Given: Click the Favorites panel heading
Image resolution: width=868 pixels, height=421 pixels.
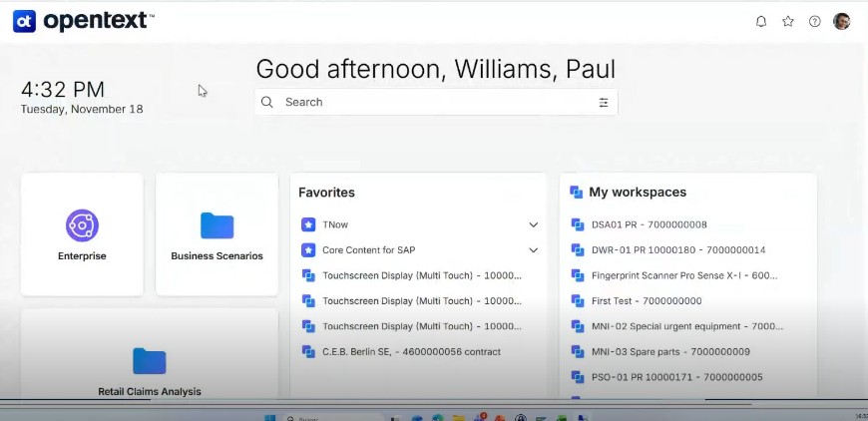Looking at the screenshot, I should [326, 193].
